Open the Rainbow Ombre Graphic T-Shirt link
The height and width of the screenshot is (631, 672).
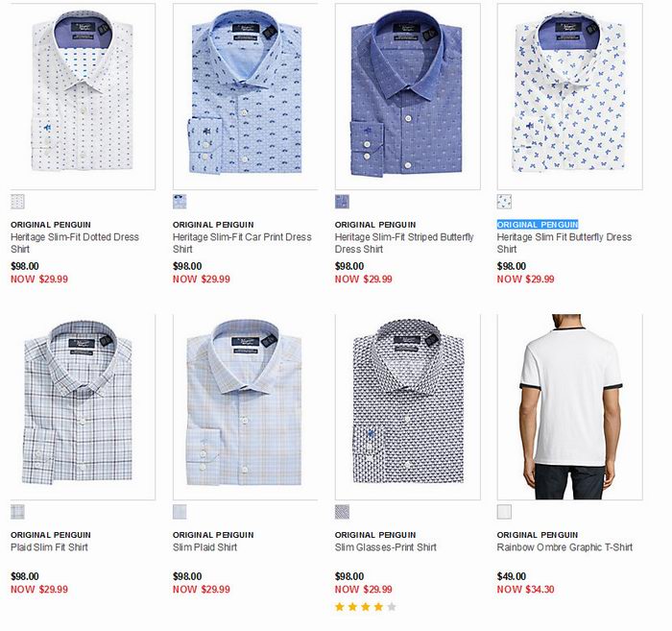tap(564, 547)
